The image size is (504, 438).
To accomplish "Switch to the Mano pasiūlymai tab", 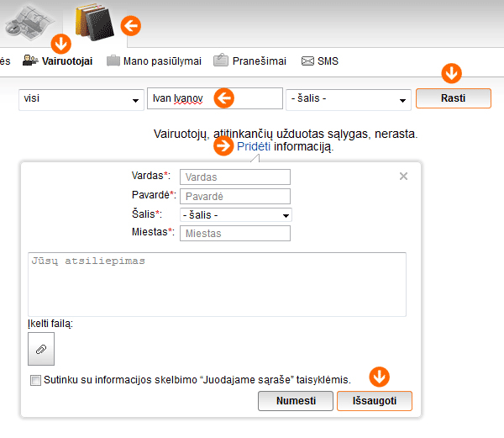I will (162, 61).
